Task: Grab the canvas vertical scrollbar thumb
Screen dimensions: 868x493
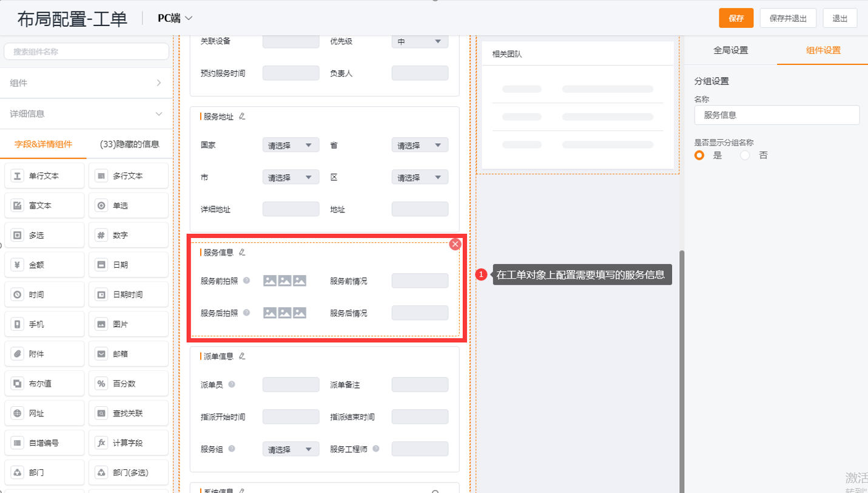Action: click(681, 370)
